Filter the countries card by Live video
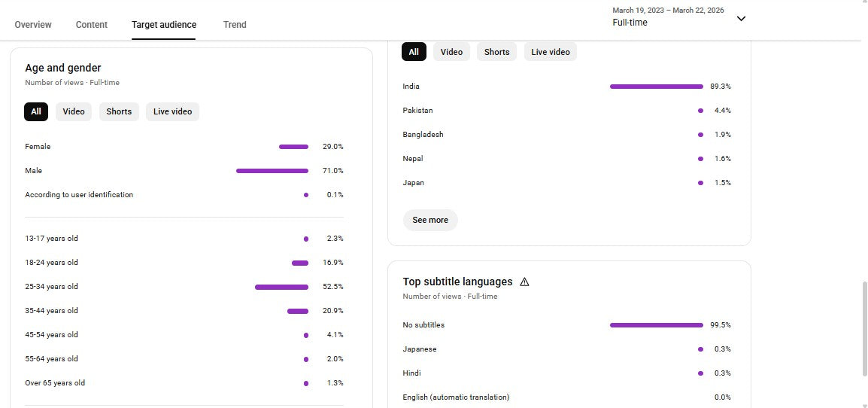868x408 pixels. tap(550, 52)
